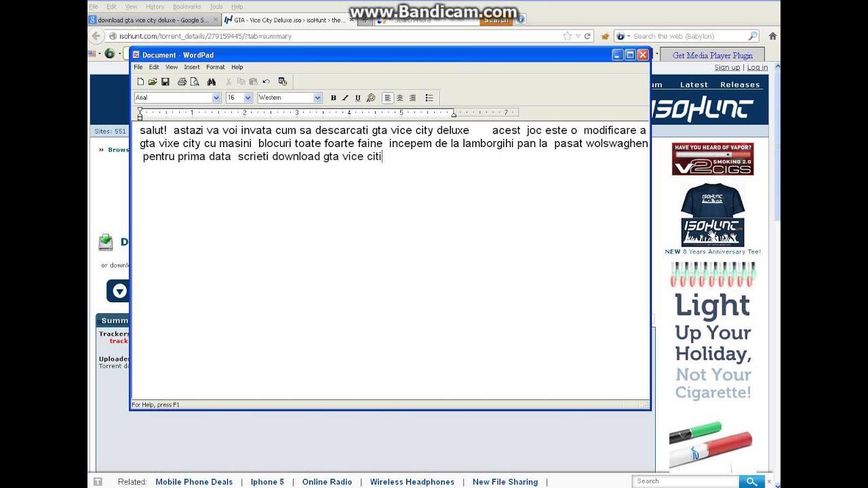This screenshot has height=488, width=868.
Task: Click the Print Preview icon
Action: tap(195, 82)
